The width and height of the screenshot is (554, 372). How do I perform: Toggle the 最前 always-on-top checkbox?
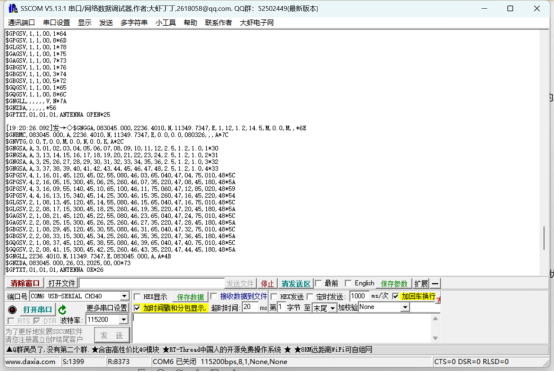click(x=318, y=283)
